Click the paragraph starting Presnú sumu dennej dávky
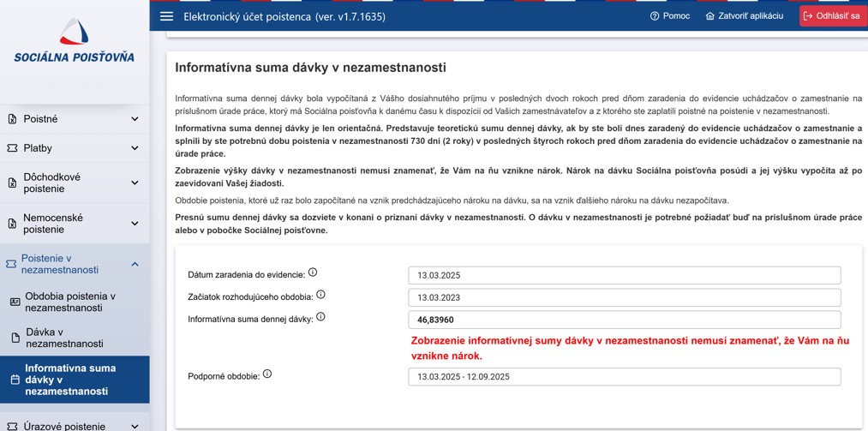The height and width of the screenshot is (431, 868). point(518,224)
